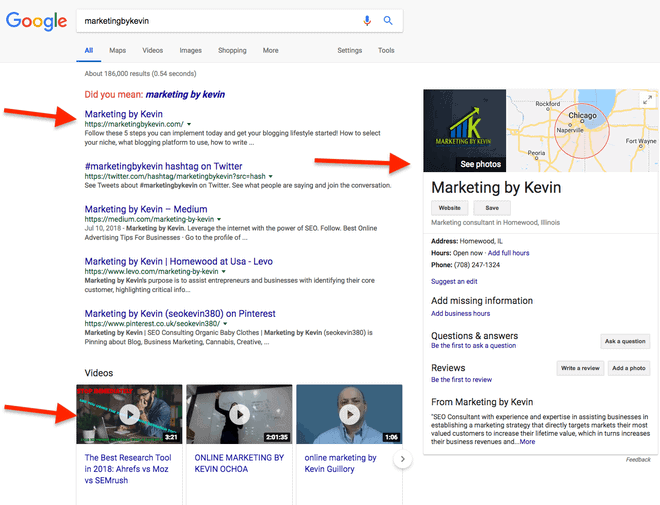Open search Settings

tap(350, 50)
